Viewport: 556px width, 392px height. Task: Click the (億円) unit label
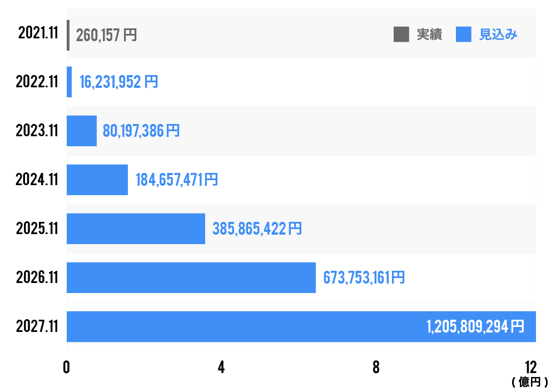(x=530, y=383)
